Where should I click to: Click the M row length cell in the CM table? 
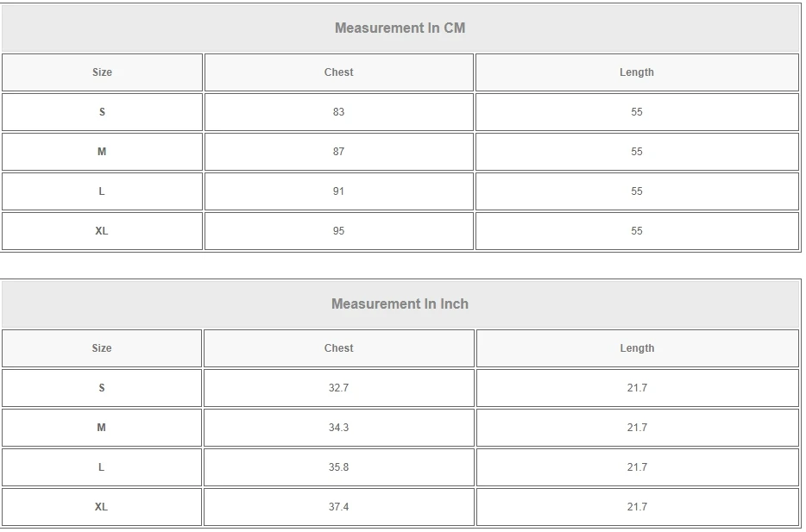click(637, 152)
